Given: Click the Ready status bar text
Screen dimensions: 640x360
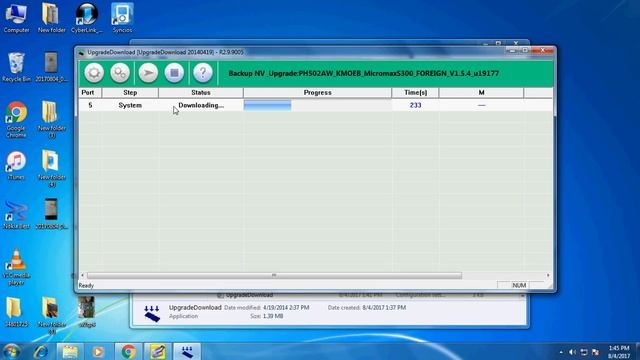Looking at the screenshot, I should (x=86, y=285).
